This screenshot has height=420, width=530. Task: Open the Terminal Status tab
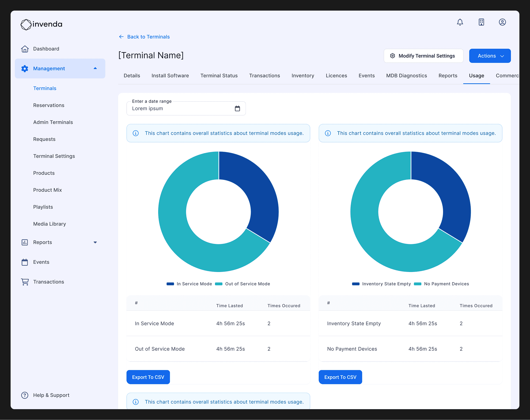click(x=219, y=76)
